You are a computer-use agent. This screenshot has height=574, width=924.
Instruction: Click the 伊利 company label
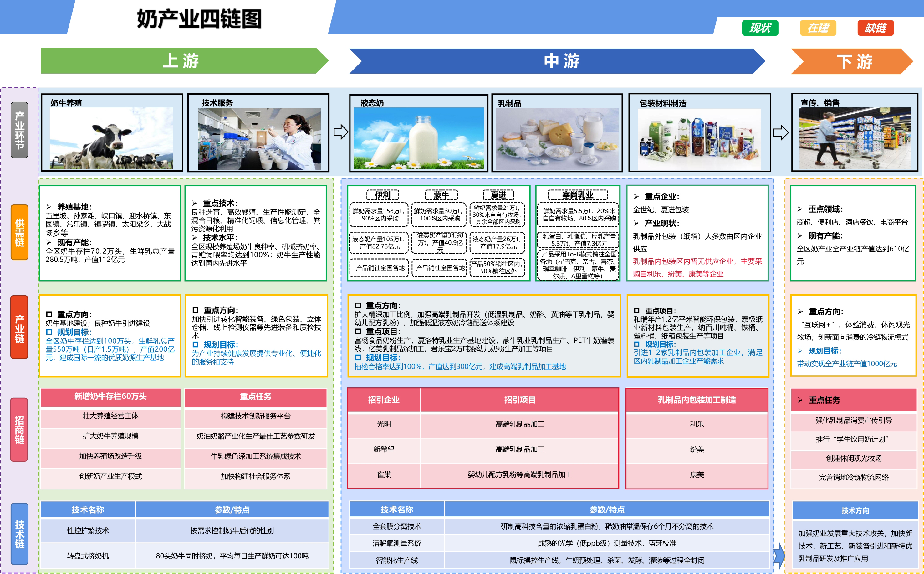click(383, 195)
